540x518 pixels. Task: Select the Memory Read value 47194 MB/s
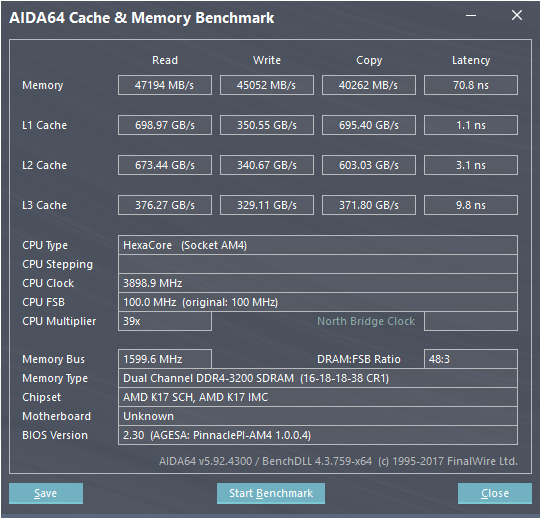point(165,85)
